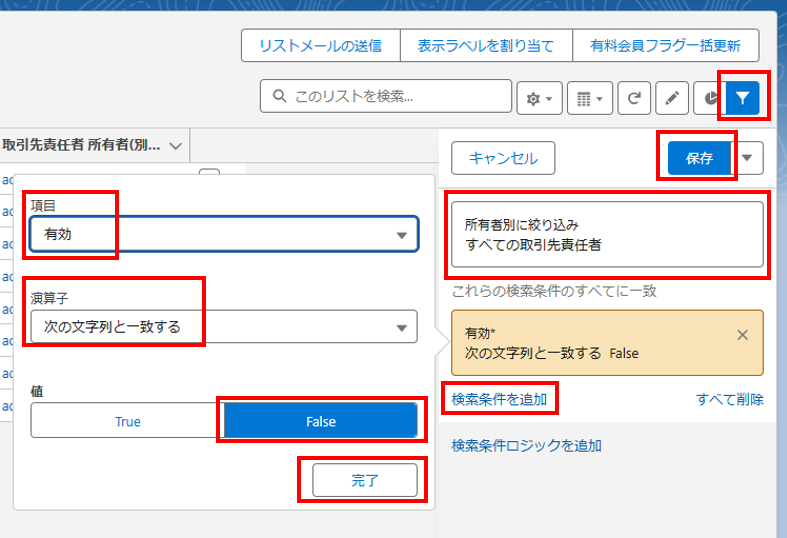Viewport: 787px width, 538px height.
Task: Open the 項目 field dropdown
Action: [x=224, y=234]
